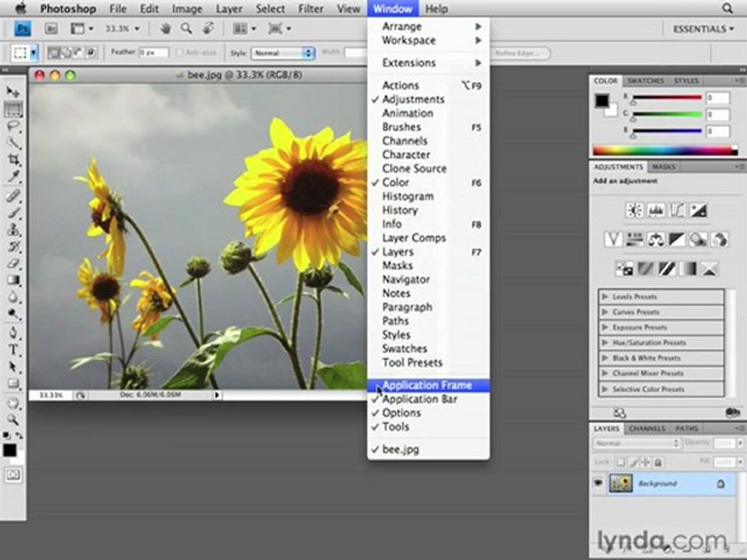
Task: Click the 33.33% zoom field in status bar
Action: tap(51, 395)
